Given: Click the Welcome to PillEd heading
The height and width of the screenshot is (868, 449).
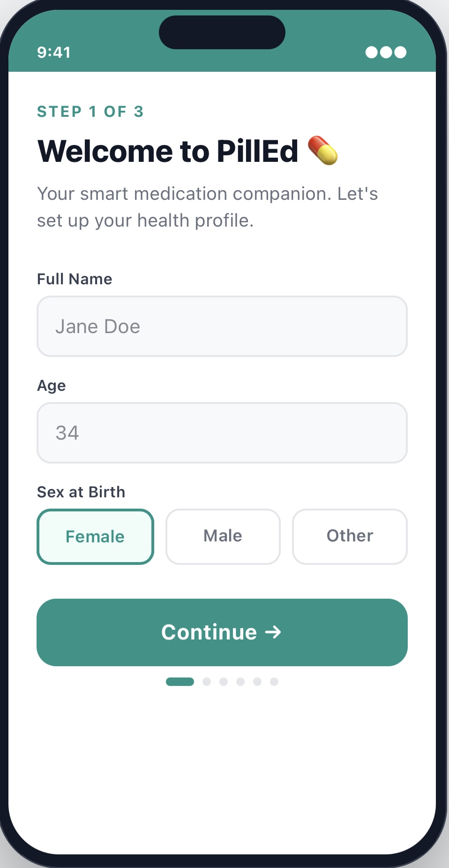Looking at the screenshot, I should pos(168,151).
